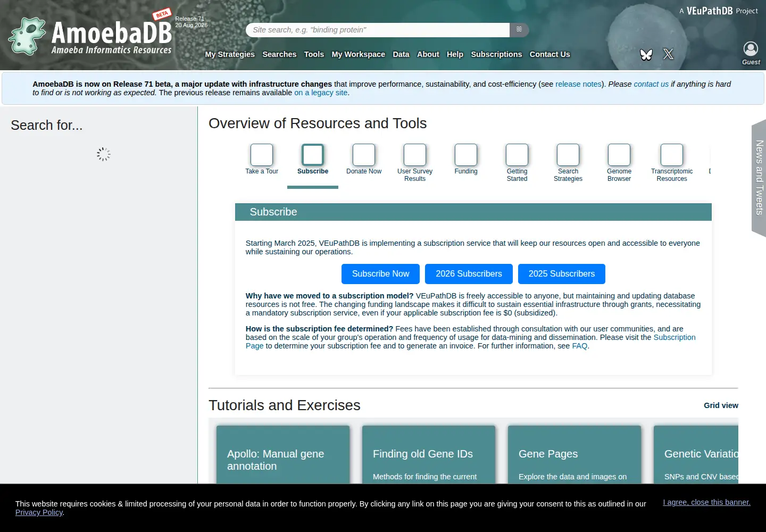Expand the News and Tweets side panel
Screen dimensions: 766x532
pos(759,178)
